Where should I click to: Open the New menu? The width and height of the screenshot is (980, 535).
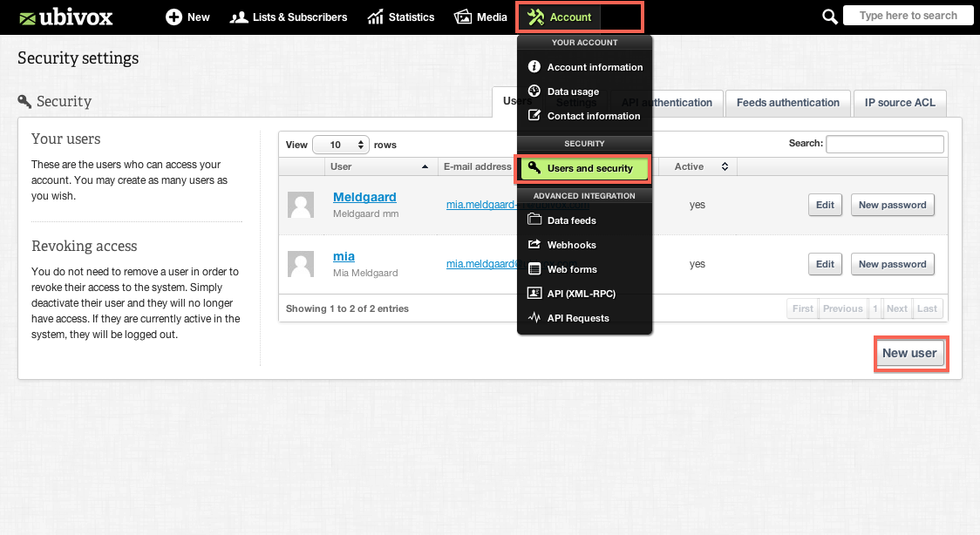(x=187, y=17)
